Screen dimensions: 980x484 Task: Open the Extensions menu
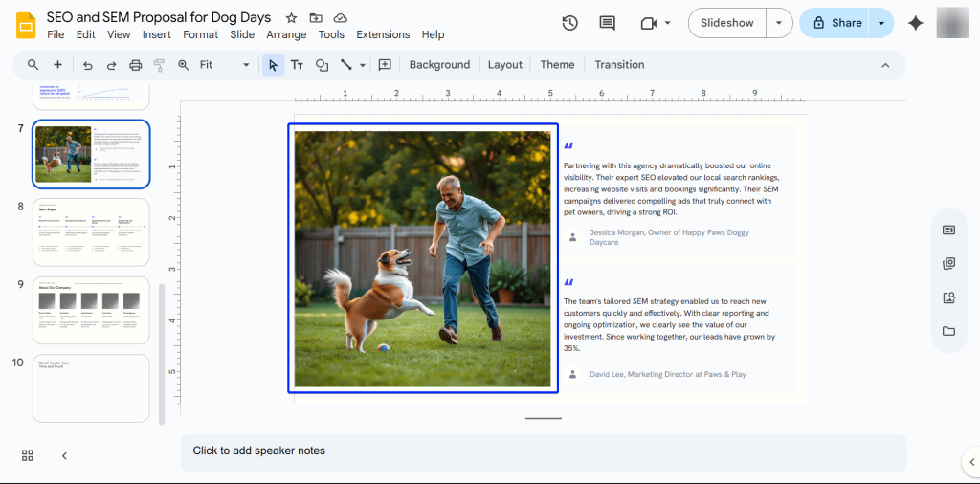383,34
